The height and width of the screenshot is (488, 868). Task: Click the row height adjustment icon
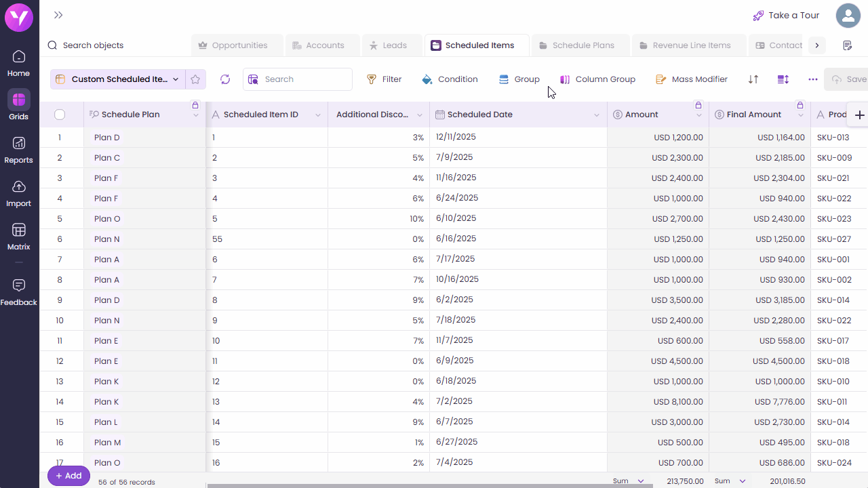(x=783, y=79)
